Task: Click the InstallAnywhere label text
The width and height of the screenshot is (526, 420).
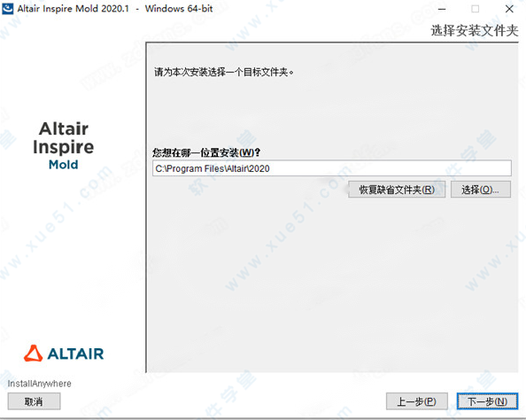Action: pyautogui.click(x=39, y=384)
